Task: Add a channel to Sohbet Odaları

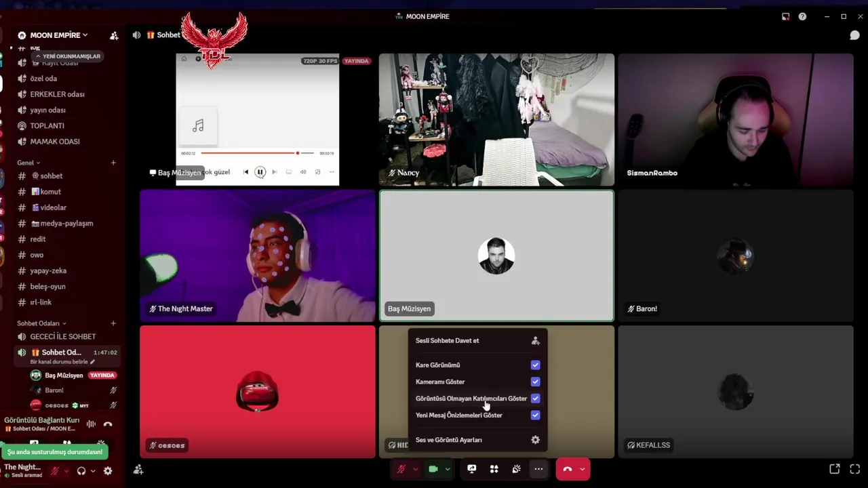Action: 113,323
